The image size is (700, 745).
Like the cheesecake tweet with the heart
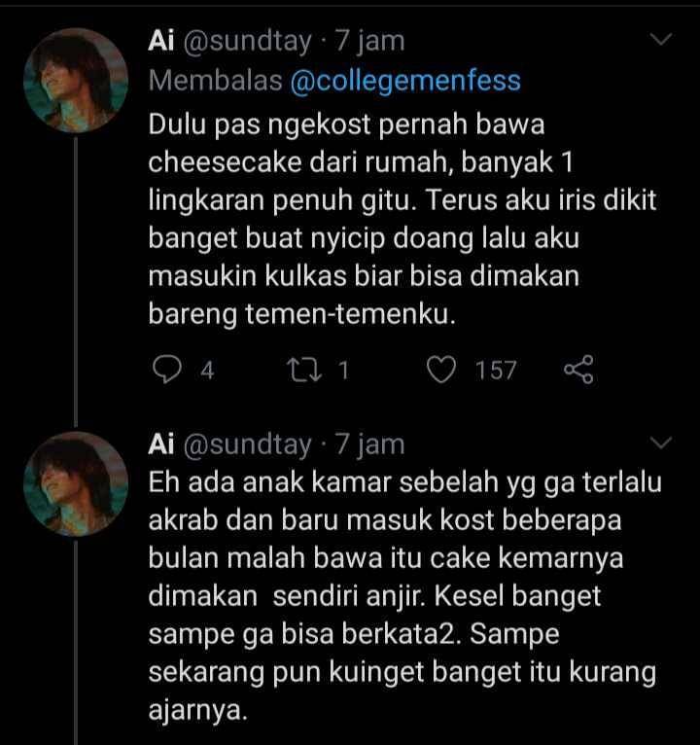(x=443, y=371)
